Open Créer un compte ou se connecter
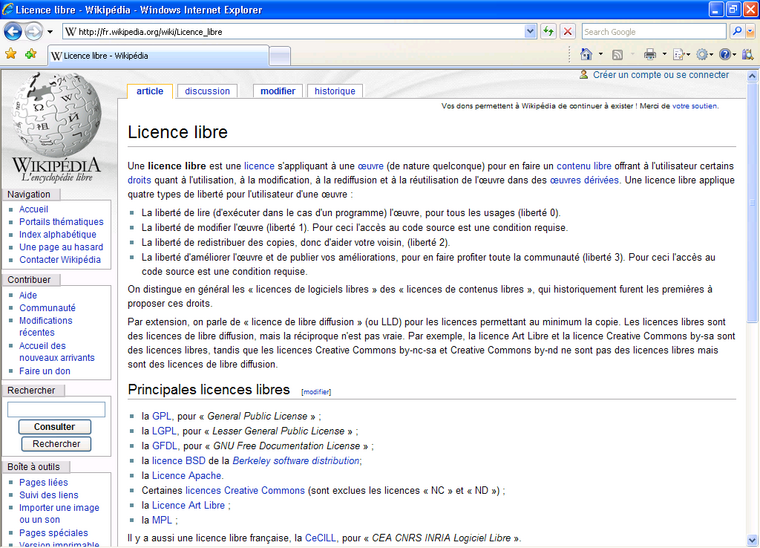Screen dimensions: 760x548 click(661, 75)
